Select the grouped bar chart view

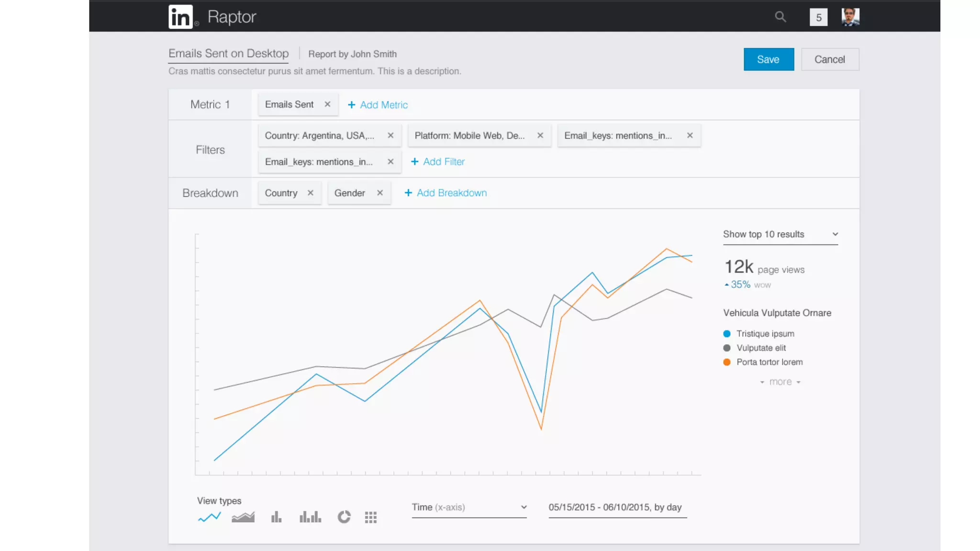[310, 517]
